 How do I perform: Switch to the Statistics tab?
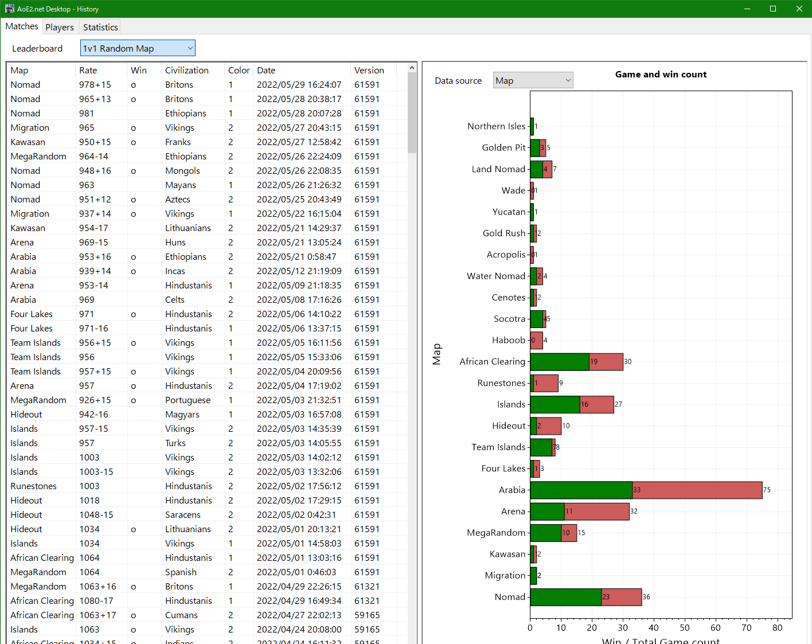click(100, 26)
